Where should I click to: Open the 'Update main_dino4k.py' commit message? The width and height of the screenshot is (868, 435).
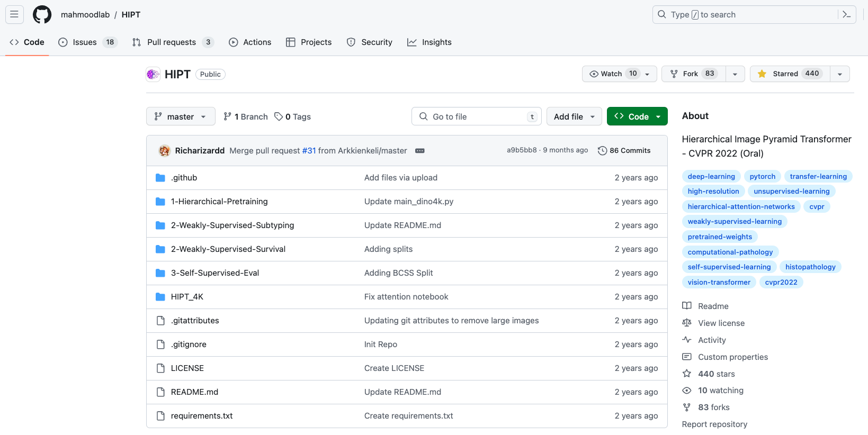click(409, 202)
